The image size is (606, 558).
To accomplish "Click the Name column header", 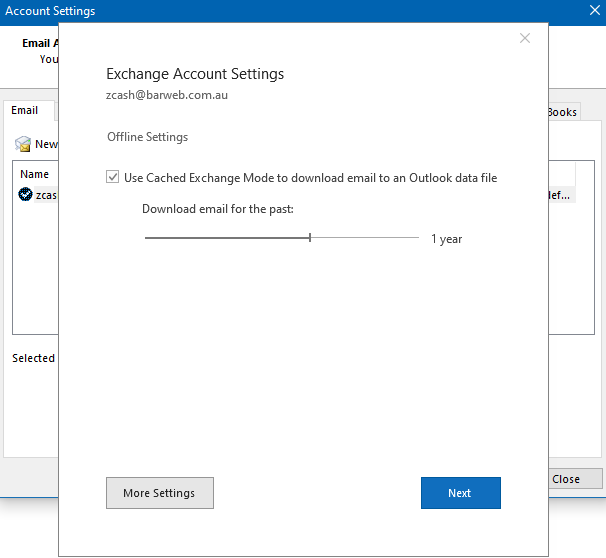I will (35, 174).
